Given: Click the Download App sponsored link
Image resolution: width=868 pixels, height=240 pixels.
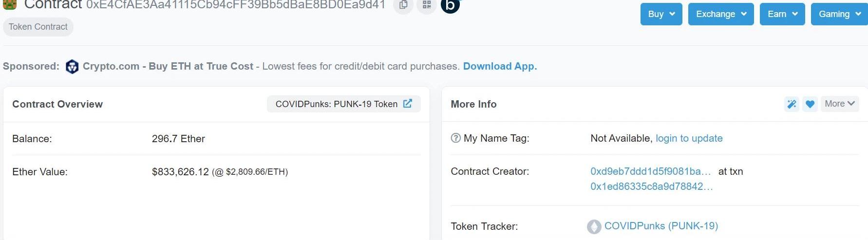Looking at the screenshot, I should (500, 66).
